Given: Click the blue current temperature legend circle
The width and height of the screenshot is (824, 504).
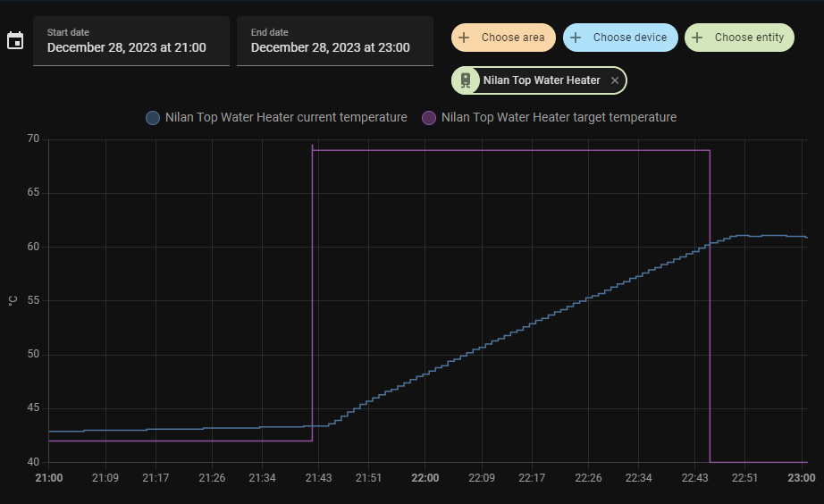Looking at the screenshot, I should 154,117.
